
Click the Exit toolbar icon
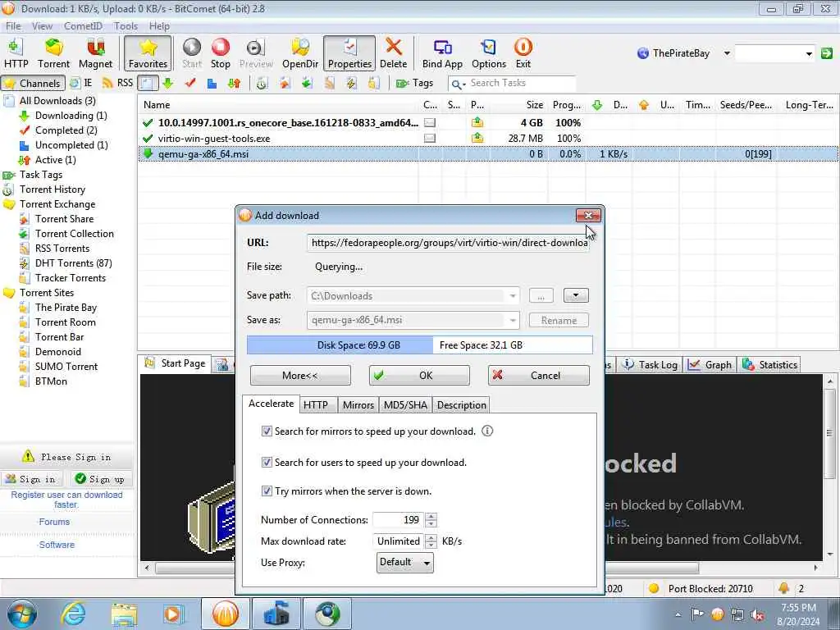pos(523,53)
